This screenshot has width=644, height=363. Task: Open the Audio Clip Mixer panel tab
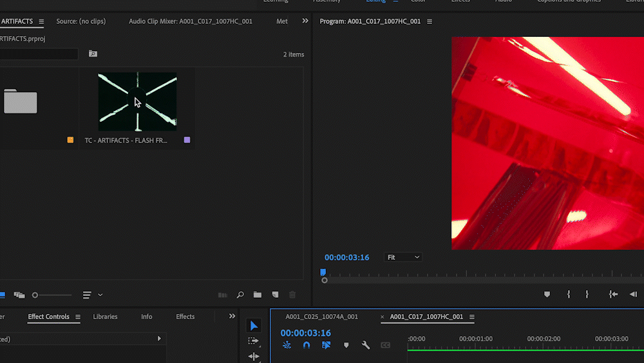190,21
